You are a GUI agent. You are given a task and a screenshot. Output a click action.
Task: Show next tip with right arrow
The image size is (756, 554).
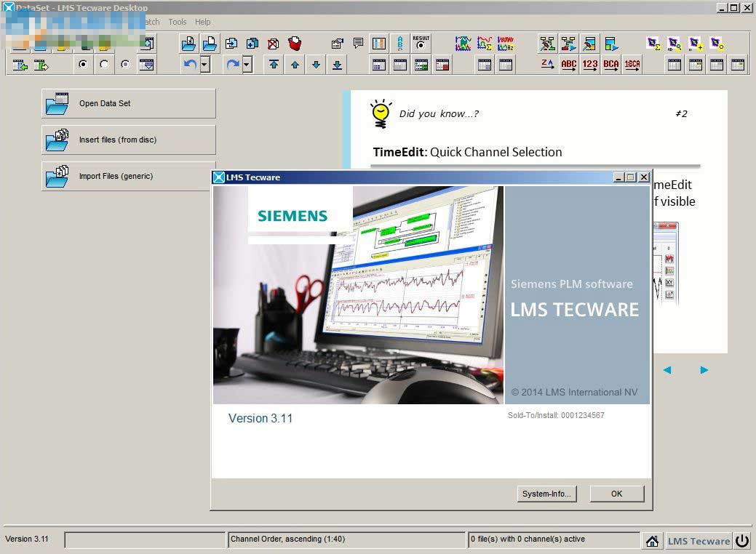(x=704, y=370)
